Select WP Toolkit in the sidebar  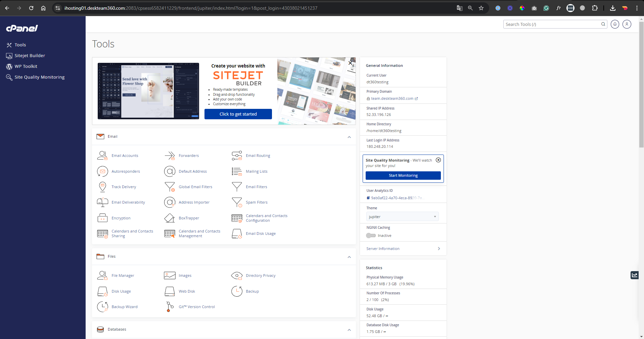[x=26, y=67]
